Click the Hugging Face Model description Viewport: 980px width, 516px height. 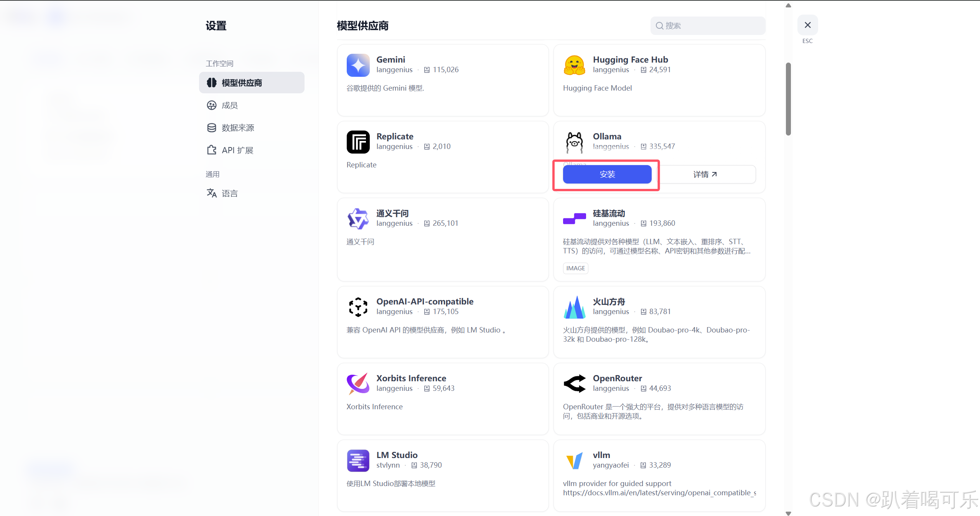click(x=597, y=88)
